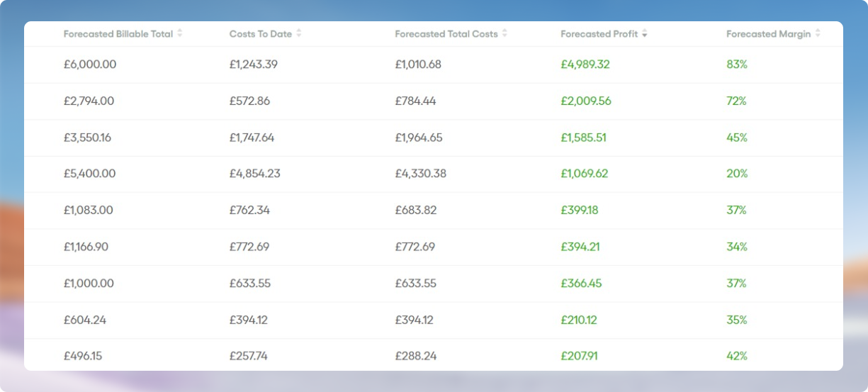The image size is (868, 392).
Task: Select the £210.12 forecasted profit cell
Action: 579,320
